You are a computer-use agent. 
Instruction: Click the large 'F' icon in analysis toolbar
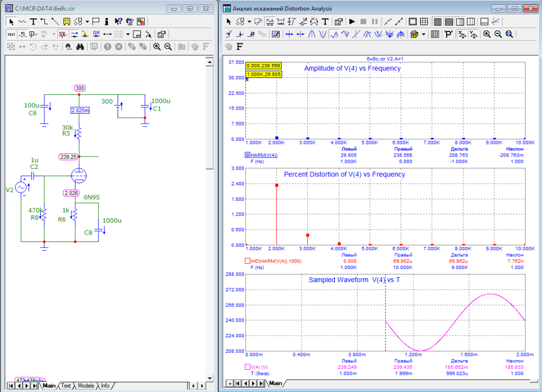coord(240,47)
